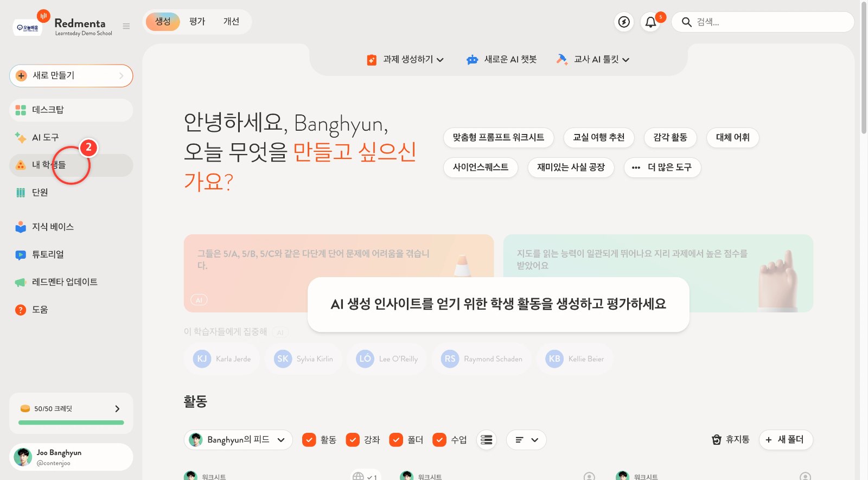Open the 새로 만들기 menu

[71, 76]
